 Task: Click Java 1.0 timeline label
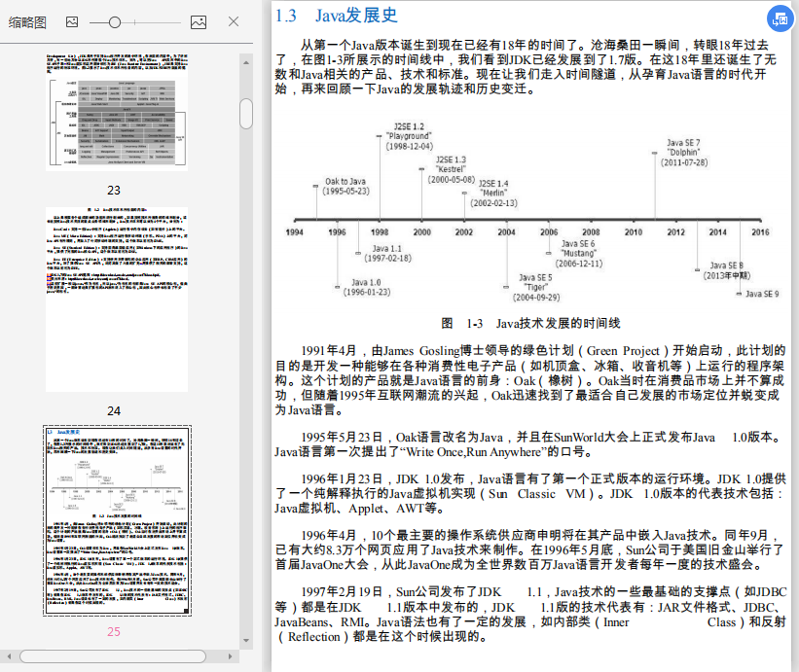coord(366,287)
